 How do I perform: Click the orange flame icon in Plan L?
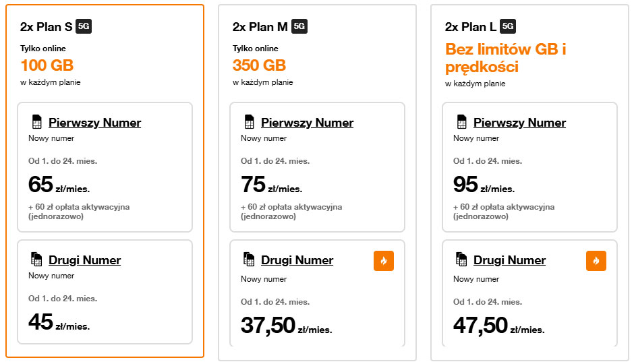pyautogui.click(x=596, y=261)
